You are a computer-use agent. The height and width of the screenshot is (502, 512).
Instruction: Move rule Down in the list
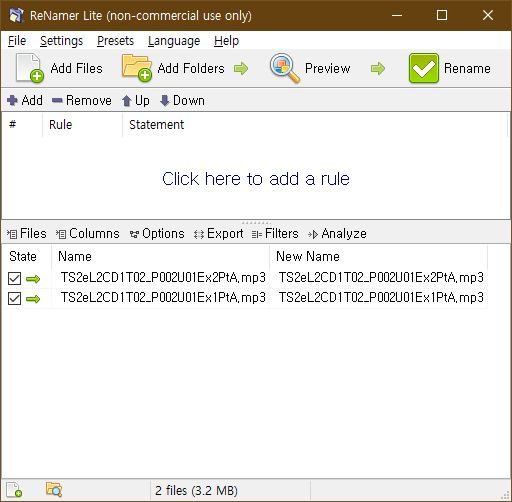click(x=182, y=100)
